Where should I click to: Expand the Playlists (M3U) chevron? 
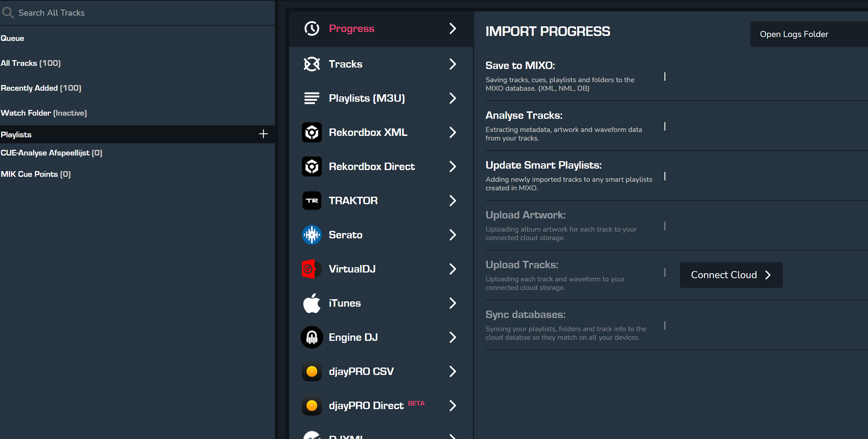pyautogui.click(x=452, y=98)
